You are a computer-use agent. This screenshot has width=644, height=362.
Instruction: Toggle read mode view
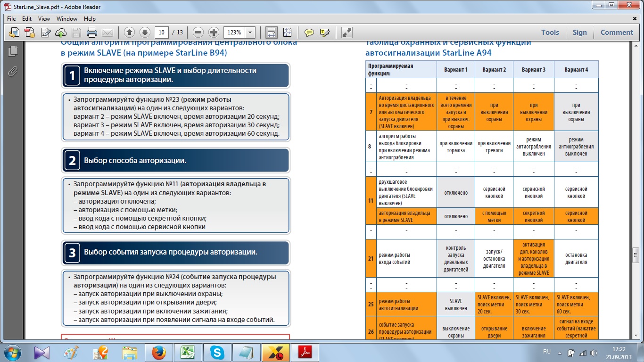347,33
